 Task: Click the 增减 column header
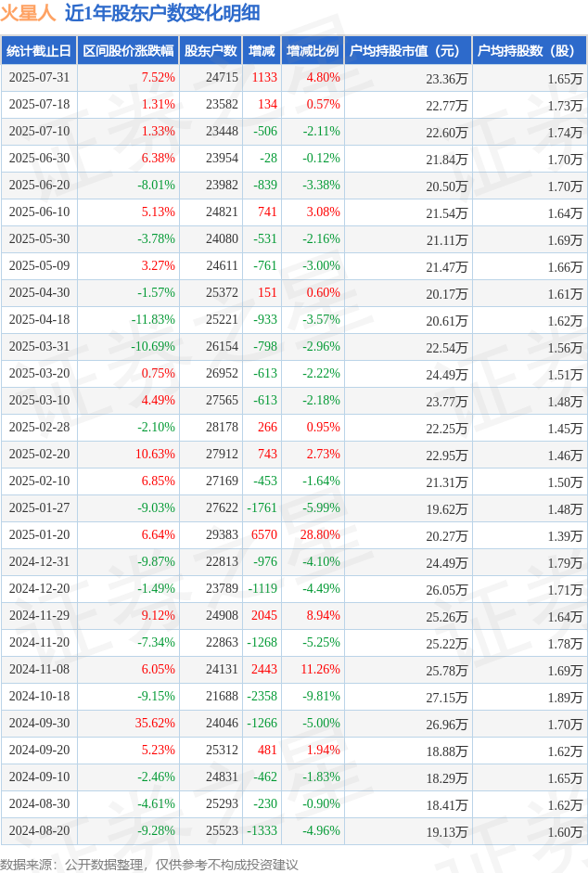click(x=262, y=51)
